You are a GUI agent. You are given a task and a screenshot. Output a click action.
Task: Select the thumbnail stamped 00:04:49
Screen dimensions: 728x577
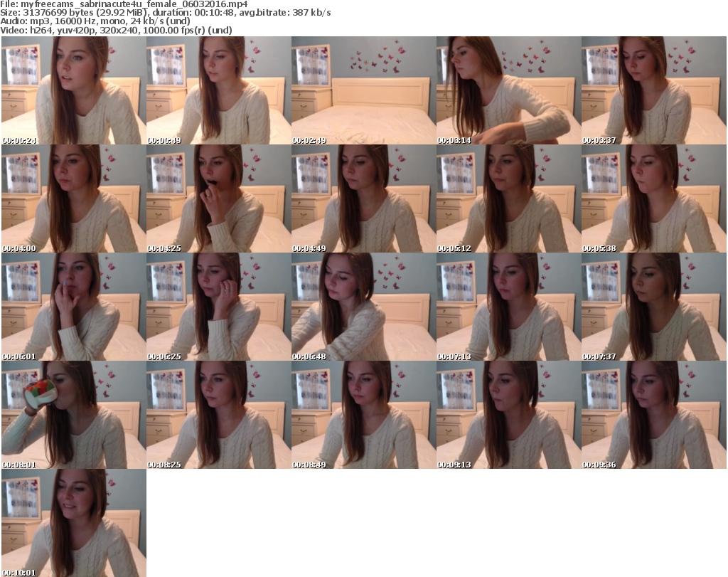coord(363,198)
